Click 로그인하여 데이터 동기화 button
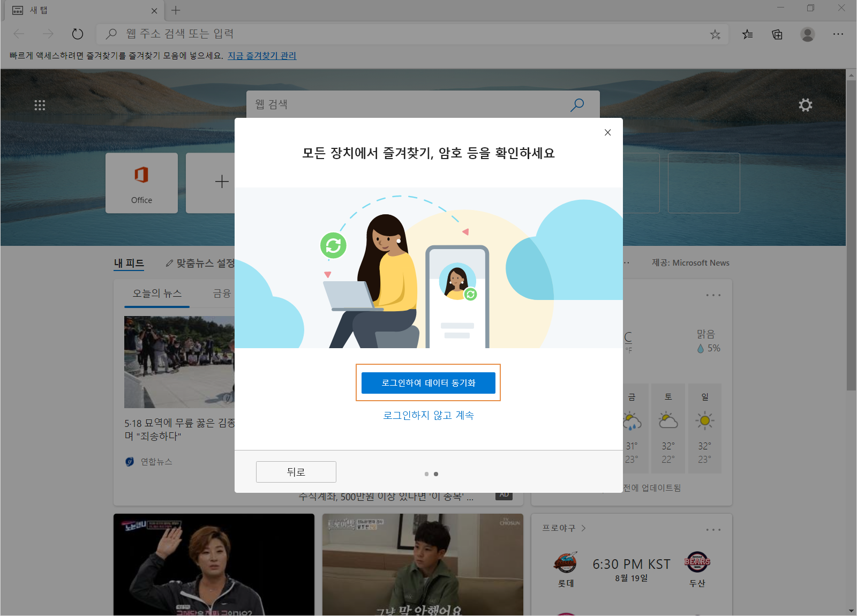857x616 pixels. (428, 383)
